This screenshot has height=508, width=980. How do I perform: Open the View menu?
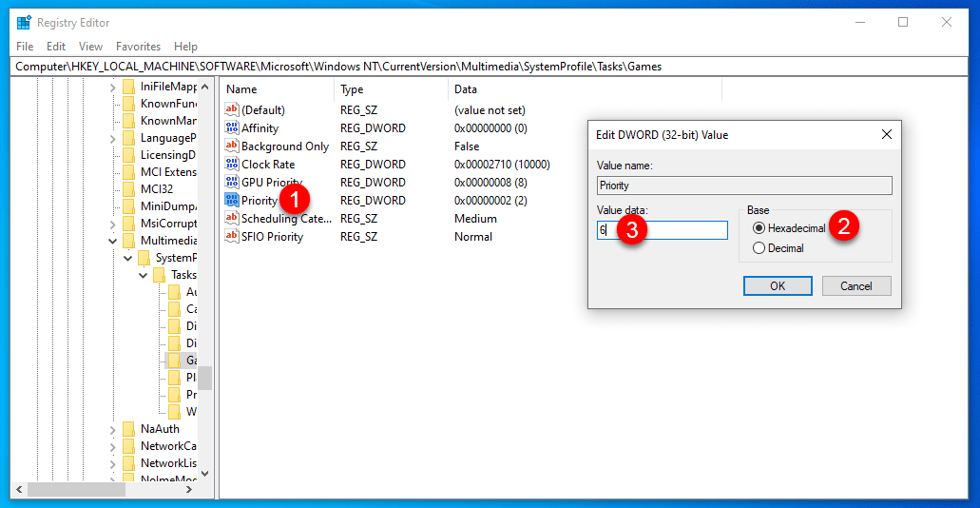(x=90, y=47)
